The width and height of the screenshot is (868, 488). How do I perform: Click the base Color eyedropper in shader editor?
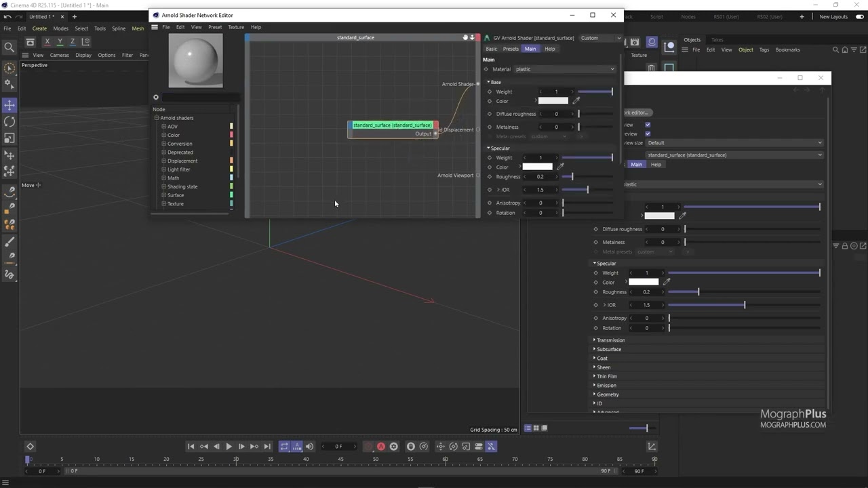(x=576, y=101)
